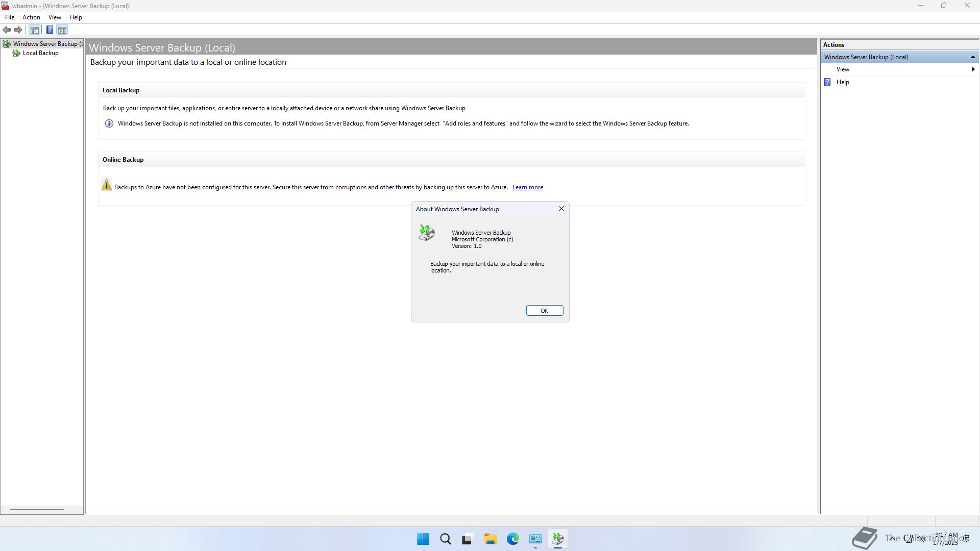Expand the View submenu in Actions pane
Image resolution: width=980 pixels, height=551 pixels.
pos(843,69)
